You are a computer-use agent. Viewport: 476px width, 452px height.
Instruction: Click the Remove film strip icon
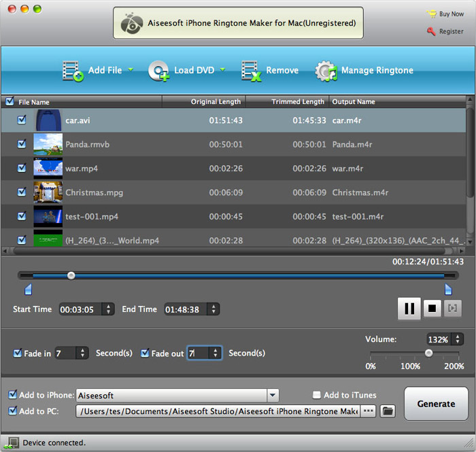[251, 71]
